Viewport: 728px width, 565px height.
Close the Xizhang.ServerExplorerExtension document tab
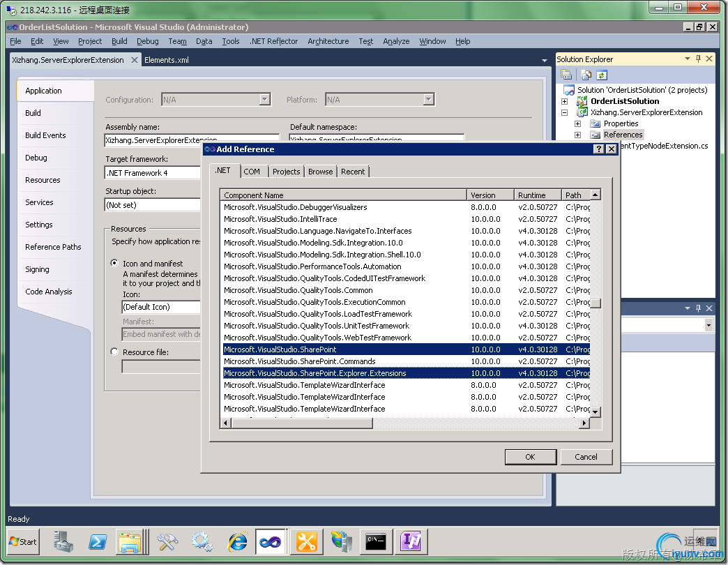[134, 60]
